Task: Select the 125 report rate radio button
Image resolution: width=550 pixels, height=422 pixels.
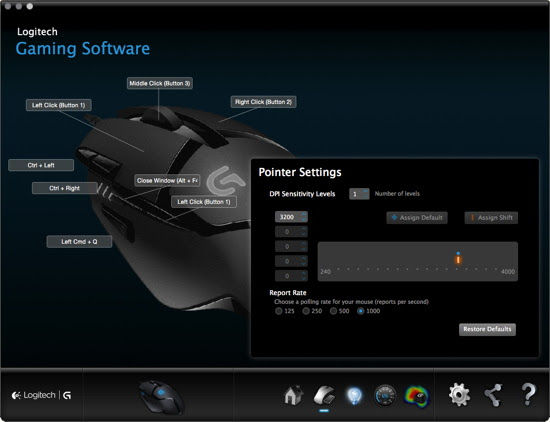Action: [x=279, y=311]
